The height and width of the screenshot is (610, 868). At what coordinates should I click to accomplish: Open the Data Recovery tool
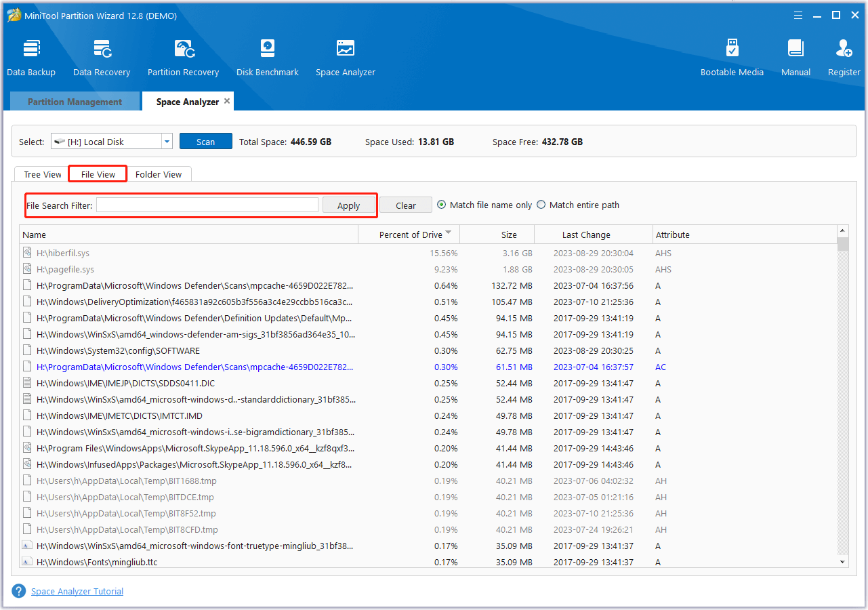[x=102, y=58]
